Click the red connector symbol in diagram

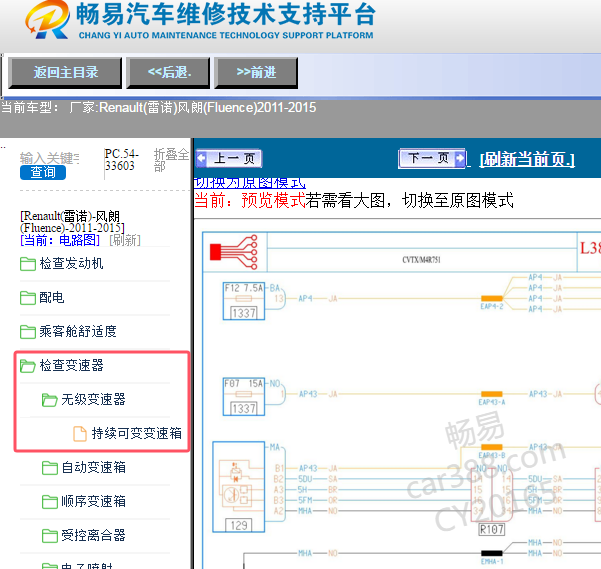pyautogui.click(x=234, y=252)
